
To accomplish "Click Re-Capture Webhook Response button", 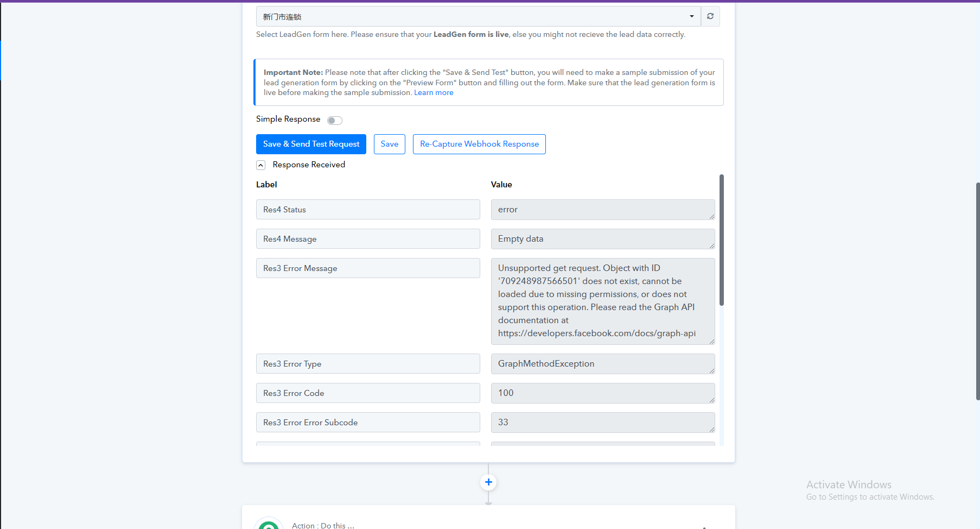I will click(x=479, y=144).
